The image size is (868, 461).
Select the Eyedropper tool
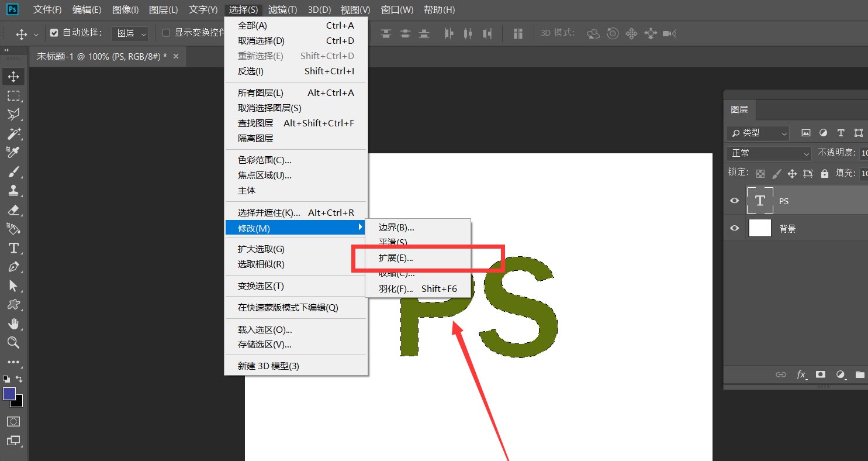tap(13, 153)
